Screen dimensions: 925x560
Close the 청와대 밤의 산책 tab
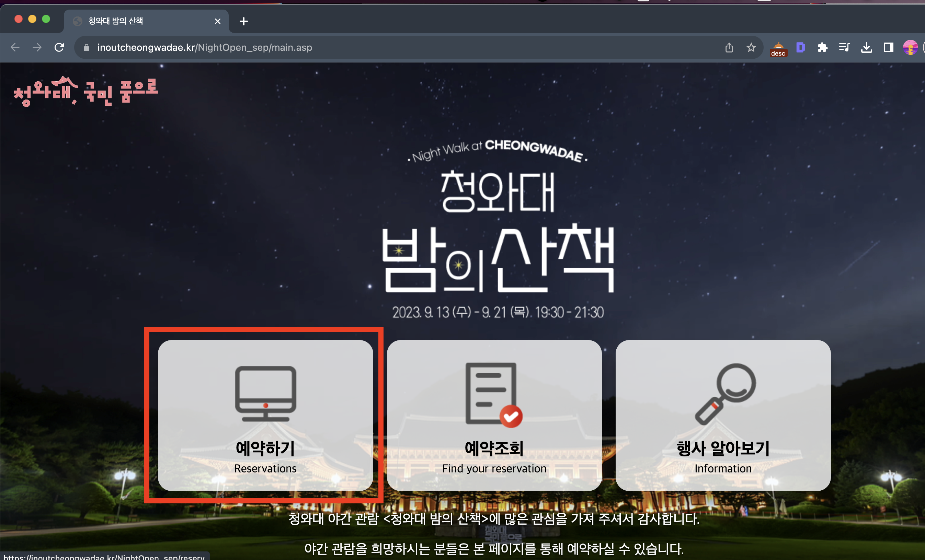(x=217, y=21)
